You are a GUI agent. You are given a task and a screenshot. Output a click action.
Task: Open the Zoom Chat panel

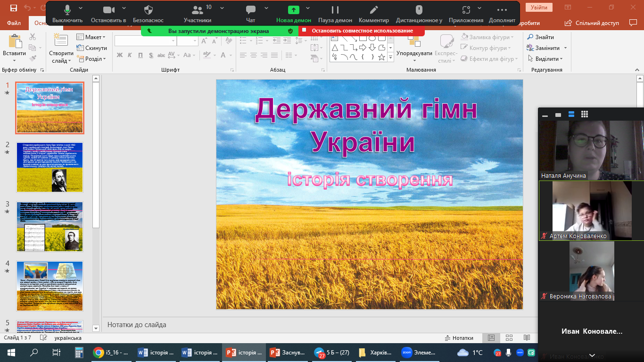point(251,14)
